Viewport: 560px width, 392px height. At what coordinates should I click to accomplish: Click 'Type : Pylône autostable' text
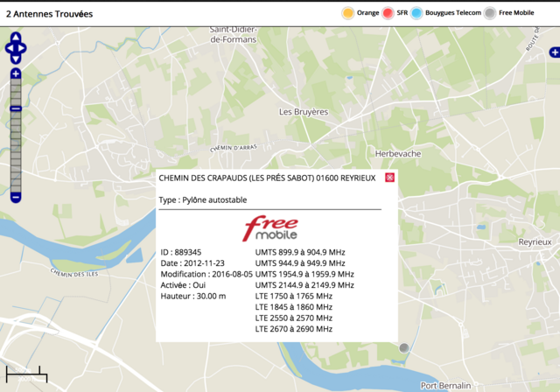click(203, 199)
